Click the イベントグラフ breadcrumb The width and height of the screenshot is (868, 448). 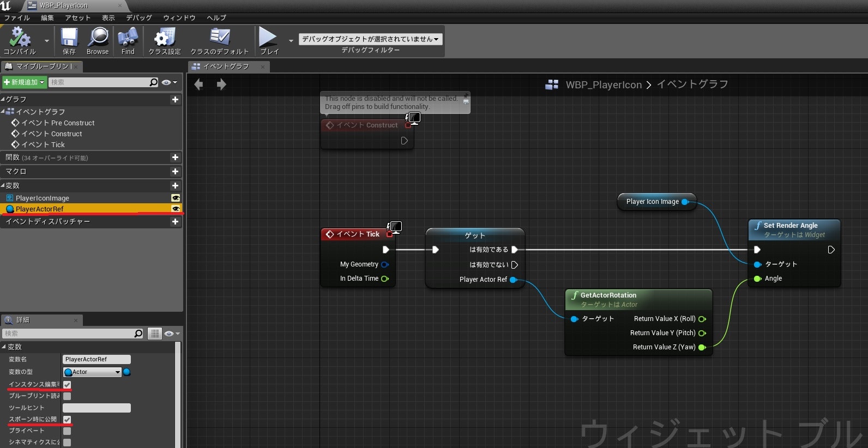click(x=692, y=84)
